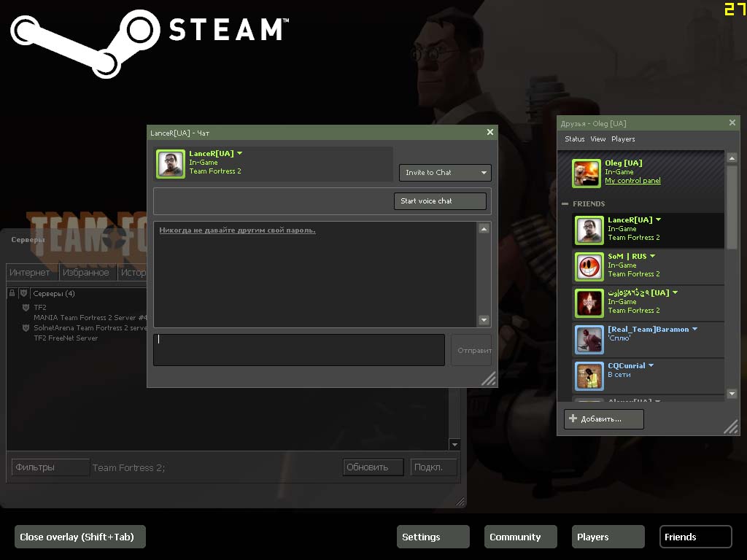The height and width of the screenshot is (560, 747).
Task: Click friends list scroll down arrow
Action: (732, 394)
